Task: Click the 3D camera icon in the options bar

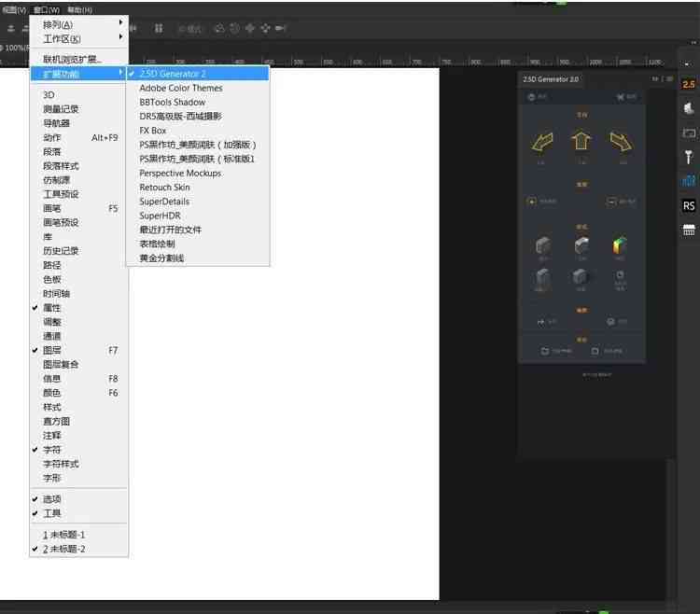Action: (280, 28)
